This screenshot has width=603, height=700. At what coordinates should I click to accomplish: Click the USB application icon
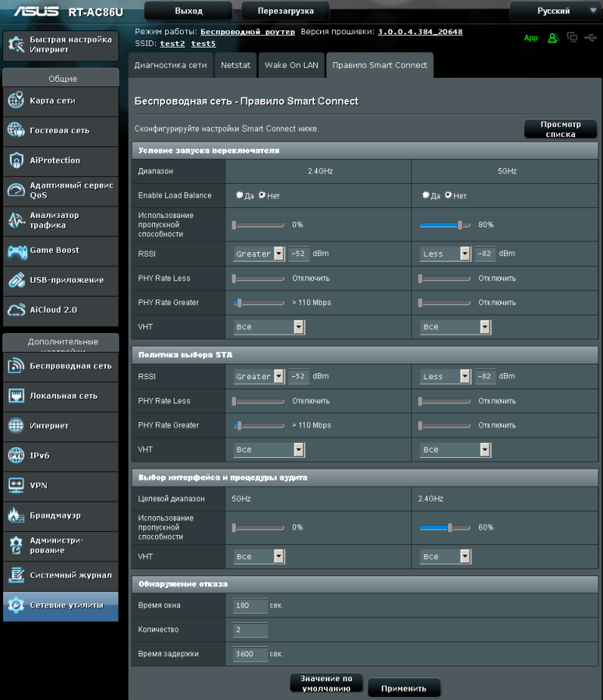click(x=16, y=280)
